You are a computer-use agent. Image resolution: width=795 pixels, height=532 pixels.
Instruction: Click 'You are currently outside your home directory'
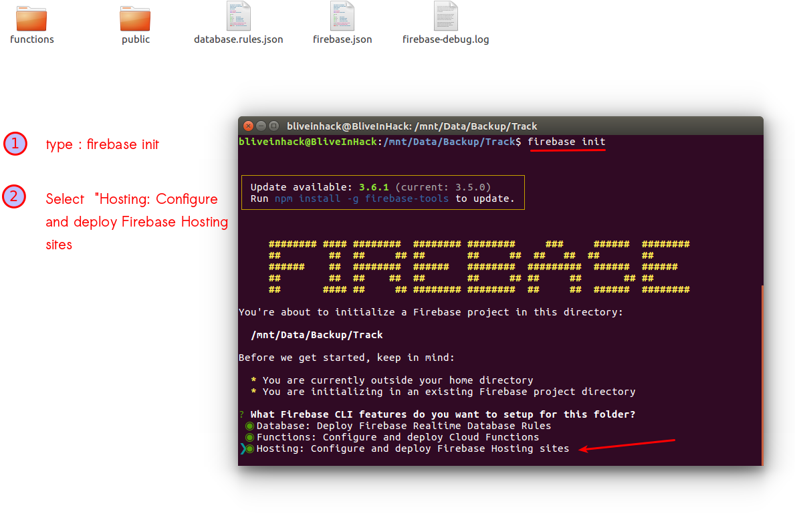tap(397, 380)
